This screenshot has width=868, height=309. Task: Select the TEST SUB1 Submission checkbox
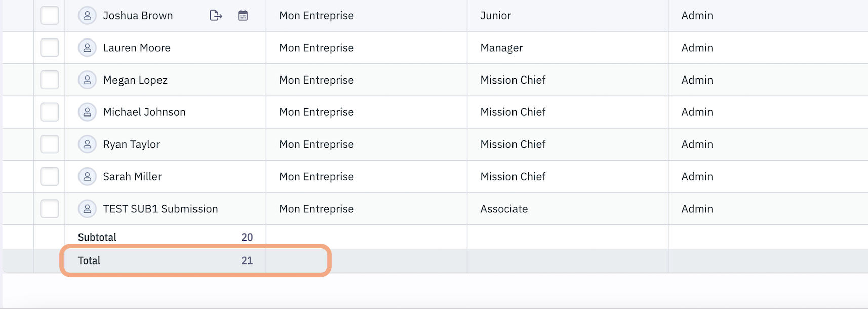click(x=50, y=209)
